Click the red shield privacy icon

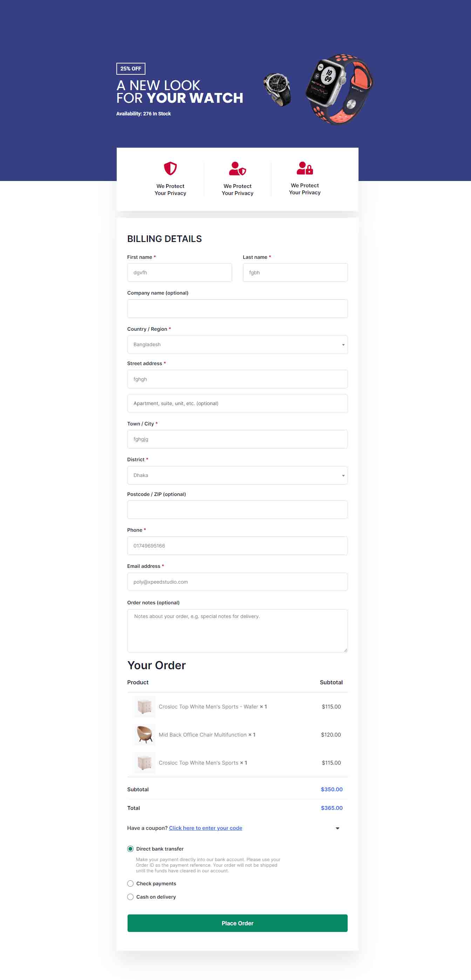(x=170, y=168)
